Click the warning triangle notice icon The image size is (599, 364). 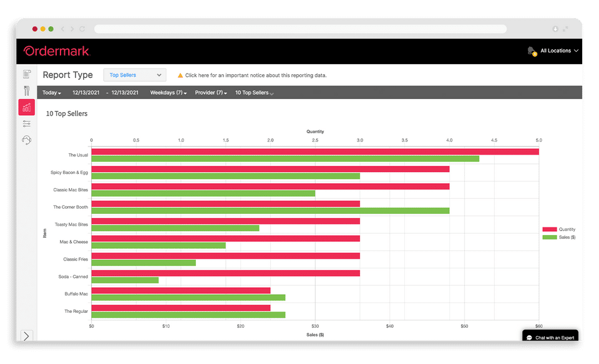tap(180, 75)
